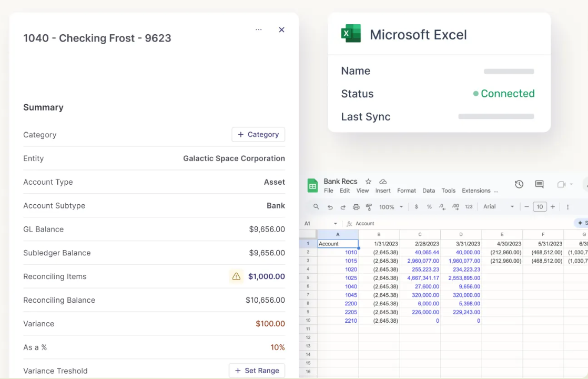Click the 9,656.00 cell in spreadsheet
The height and width of the screenshot is (379, 588).
[x=461, y=287]
